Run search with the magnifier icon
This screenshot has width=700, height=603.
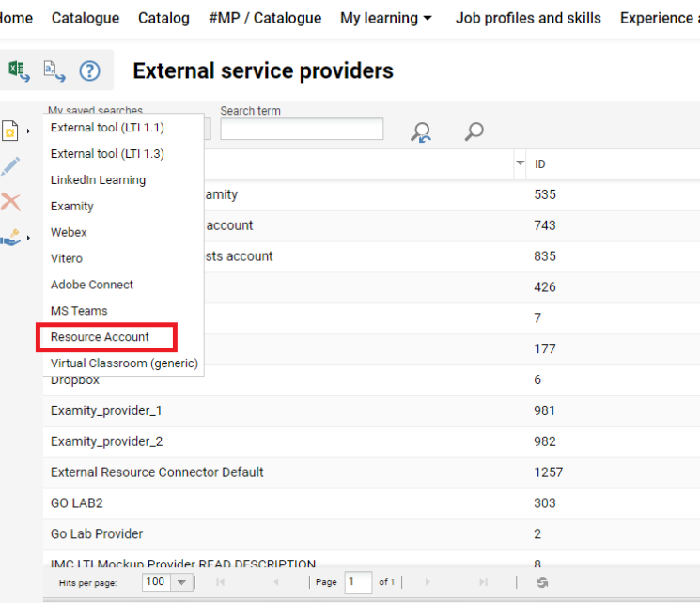tap(474, 131)
